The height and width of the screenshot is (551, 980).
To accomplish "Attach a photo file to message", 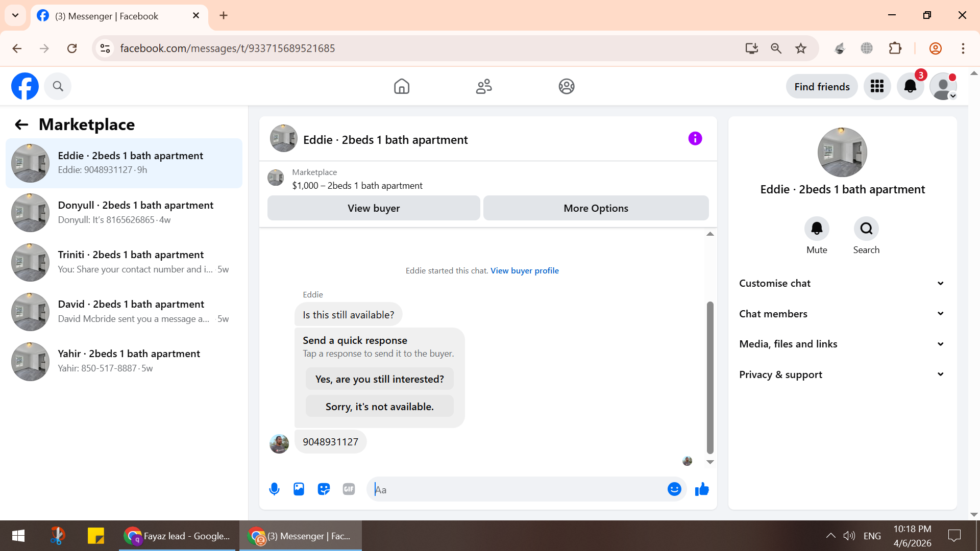I will 299,489.
